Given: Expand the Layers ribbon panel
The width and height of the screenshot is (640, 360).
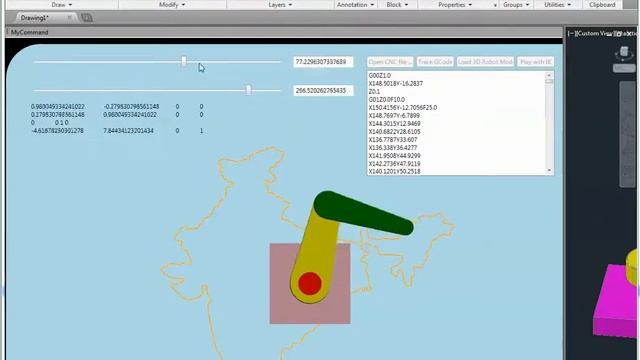Looking at the screenshot, I should 280,4.
